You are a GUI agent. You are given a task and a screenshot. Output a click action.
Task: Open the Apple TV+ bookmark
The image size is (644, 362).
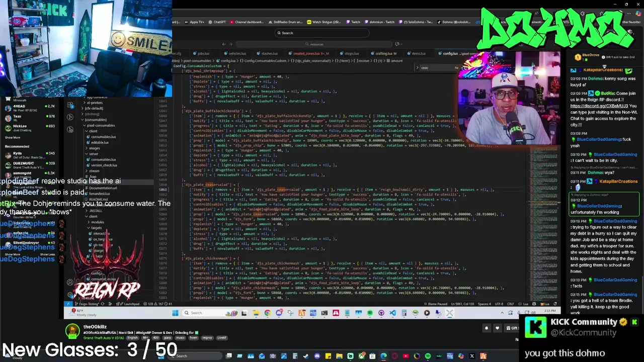pos(195,22)
